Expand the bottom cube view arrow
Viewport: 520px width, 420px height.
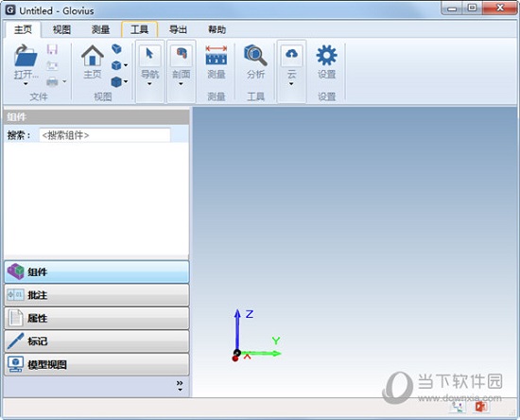tap(126, 81)
